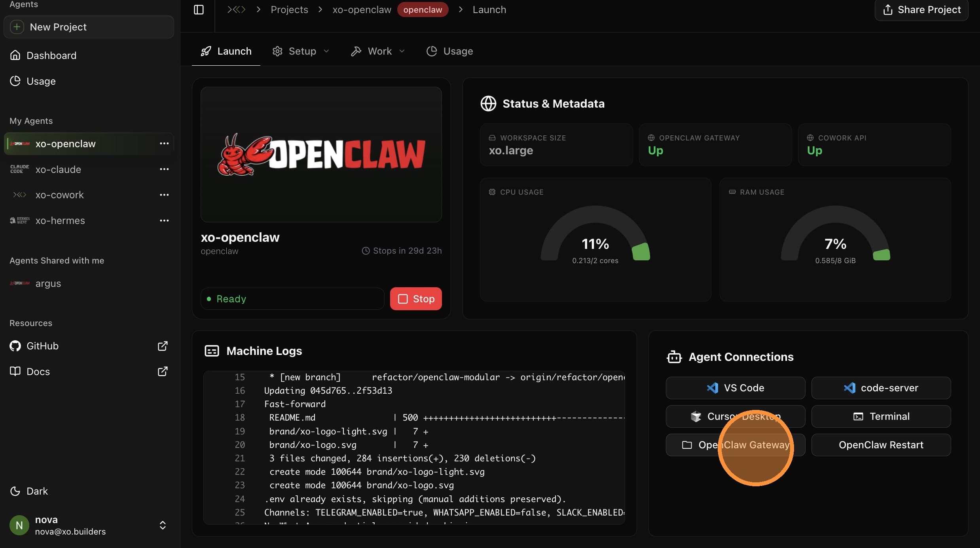
Task: Click Docs external link icon
Action: point(163,371)
